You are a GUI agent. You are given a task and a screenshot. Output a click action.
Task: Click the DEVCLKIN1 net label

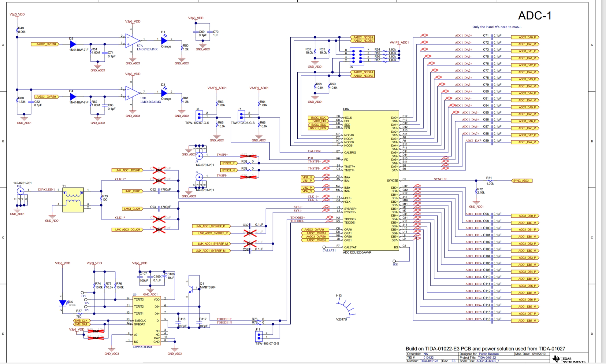(x=46, y=189)
